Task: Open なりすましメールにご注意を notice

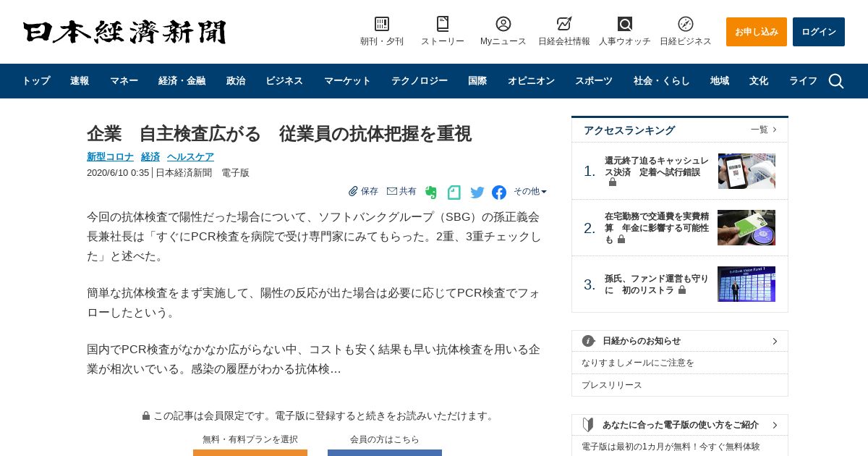Action: [x=638, y=363]
